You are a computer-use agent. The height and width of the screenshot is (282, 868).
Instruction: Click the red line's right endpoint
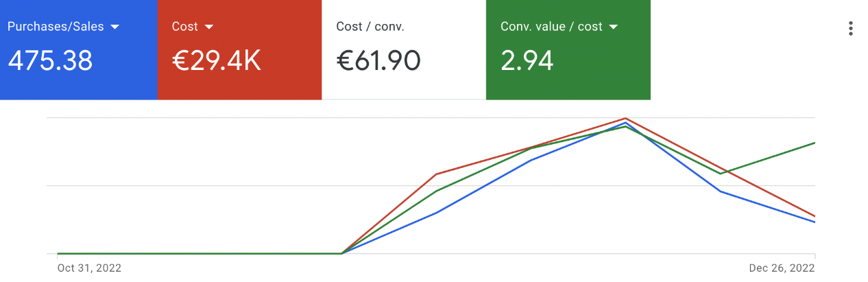[814, 216]
